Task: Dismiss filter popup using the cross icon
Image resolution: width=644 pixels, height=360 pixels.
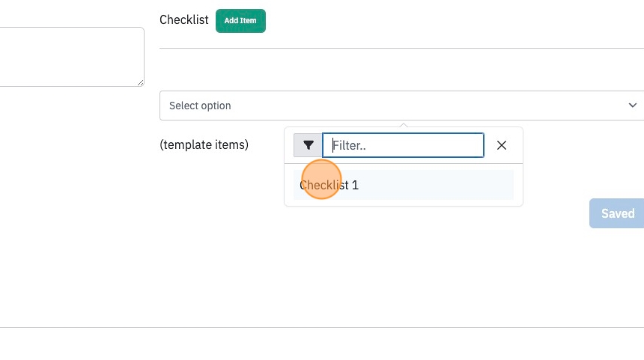Action: point(502,145)
